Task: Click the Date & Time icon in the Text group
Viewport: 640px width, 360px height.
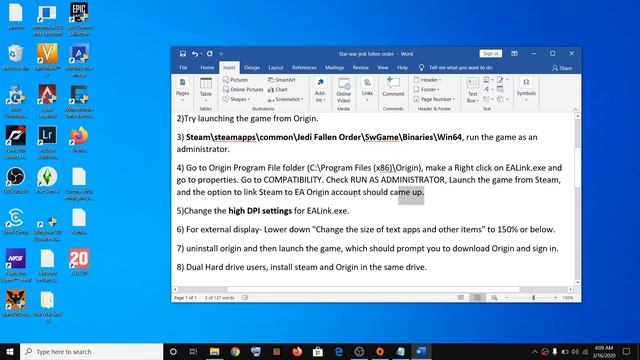Action: [500, 89]
